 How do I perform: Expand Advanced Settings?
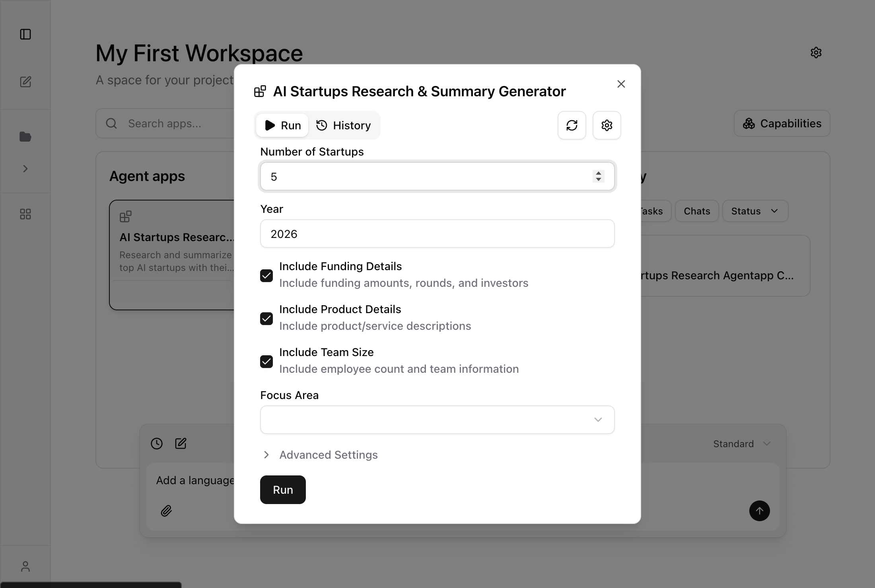click(x=328, y=455)
